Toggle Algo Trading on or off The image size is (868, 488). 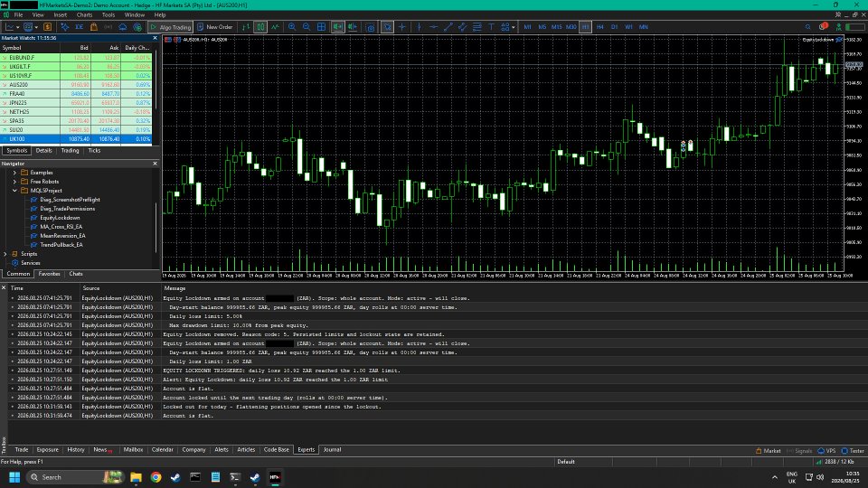pos(171,26)
